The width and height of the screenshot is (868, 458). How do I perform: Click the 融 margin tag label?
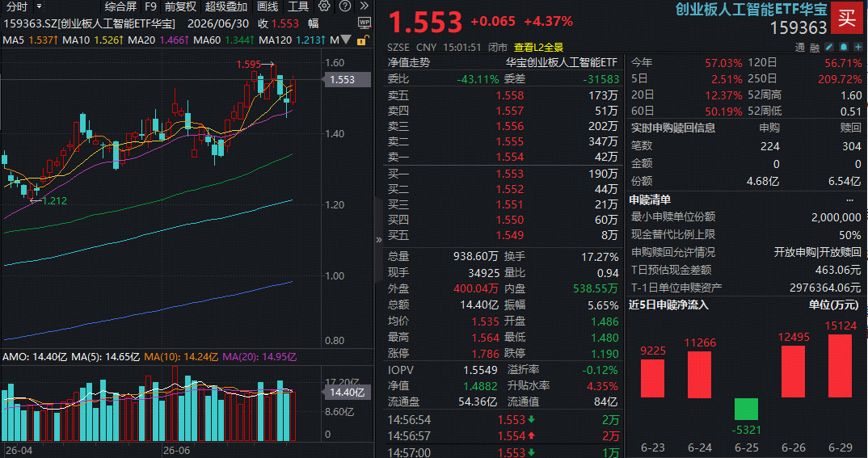(x=815, y=48)
